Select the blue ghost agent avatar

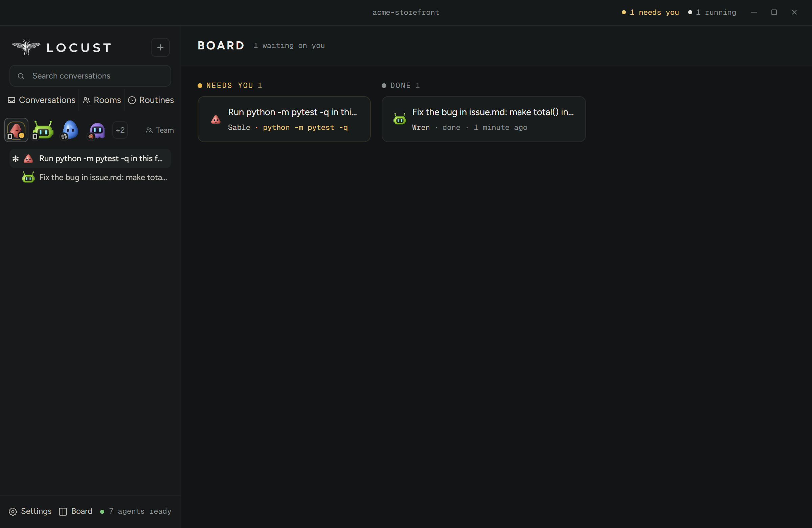click(70, 130)
